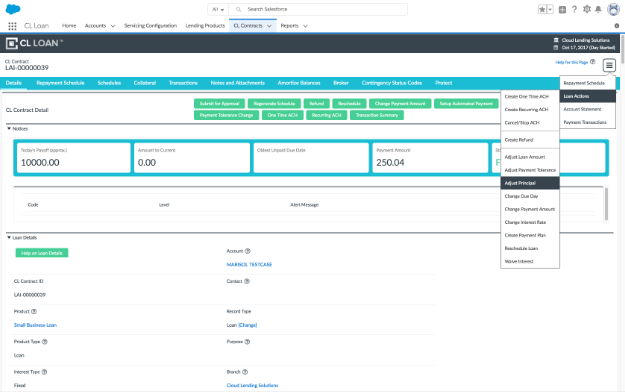Choose Create One Time ACH from submenu
Viewport: 625px width, 392px height.
pyautogui.click(x=530, y=97)
